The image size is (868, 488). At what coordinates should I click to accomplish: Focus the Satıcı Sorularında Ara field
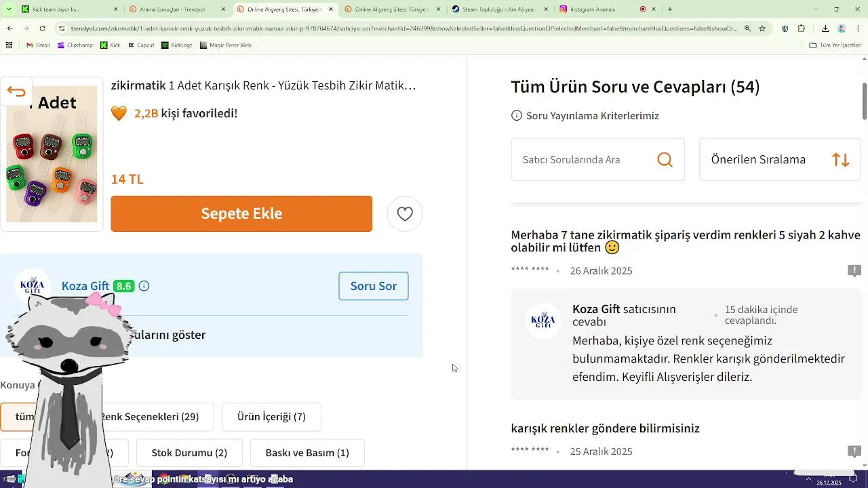coord(583,160)
